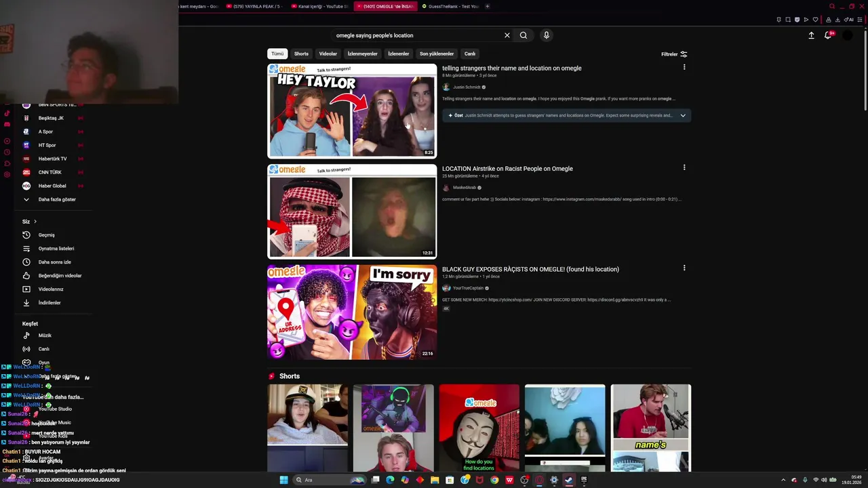Image resolution: width=868 pixels, height=488 pixels.
Task: Open the MaskedArab LOCATION Airstrike video thumbnail
Action: [x=352, y=211]
